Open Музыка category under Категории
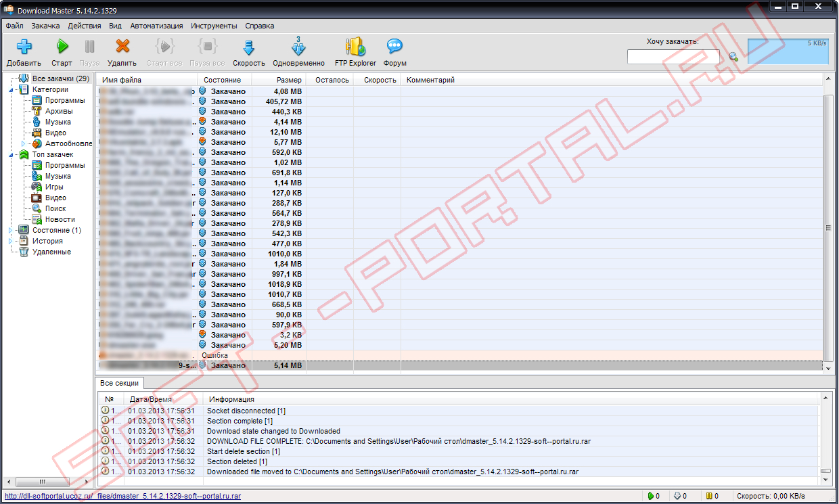 pyautogui.click(x=58, y=122)
